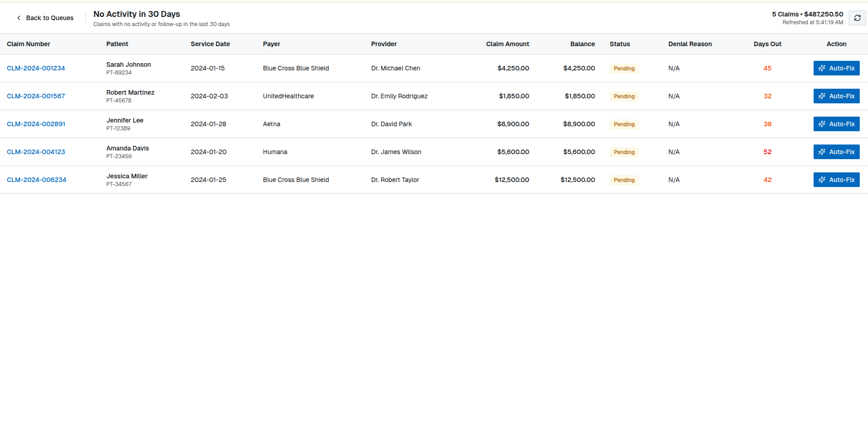Click Pending status badge for Amanda Davis
Viewport: 868px width, 439px height.
pos(624,152)
